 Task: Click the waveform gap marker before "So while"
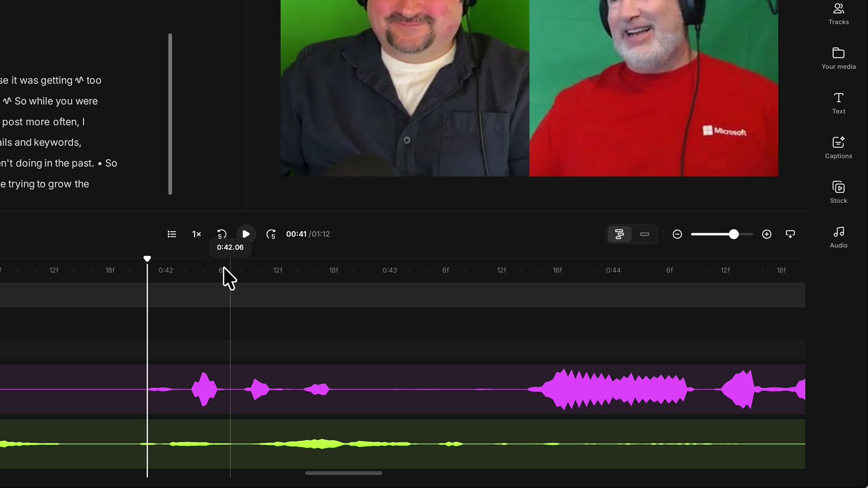7,101
